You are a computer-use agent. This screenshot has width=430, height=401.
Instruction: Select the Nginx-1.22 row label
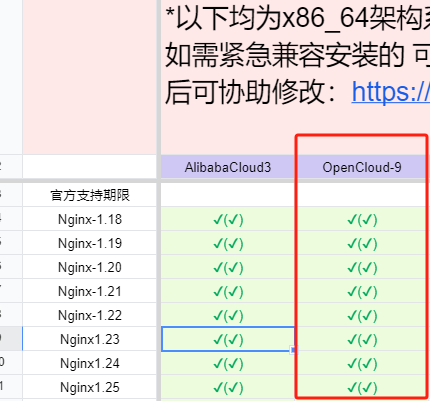pos(90,315)
